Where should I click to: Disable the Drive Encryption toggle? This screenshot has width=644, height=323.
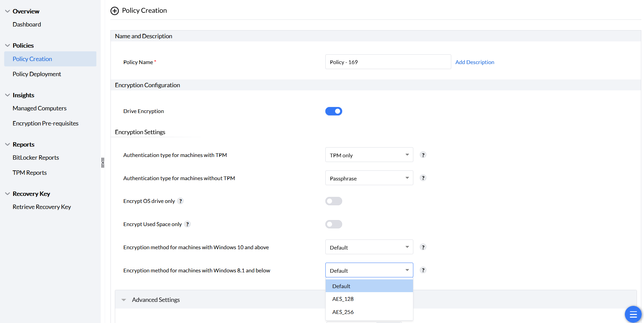(x=333, y=111)
